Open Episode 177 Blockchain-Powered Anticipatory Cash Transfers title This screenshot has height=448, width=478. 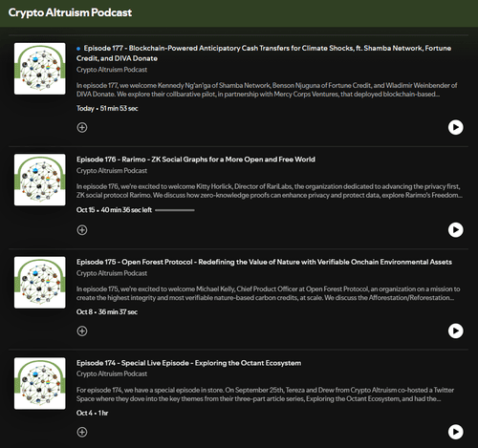264,53
